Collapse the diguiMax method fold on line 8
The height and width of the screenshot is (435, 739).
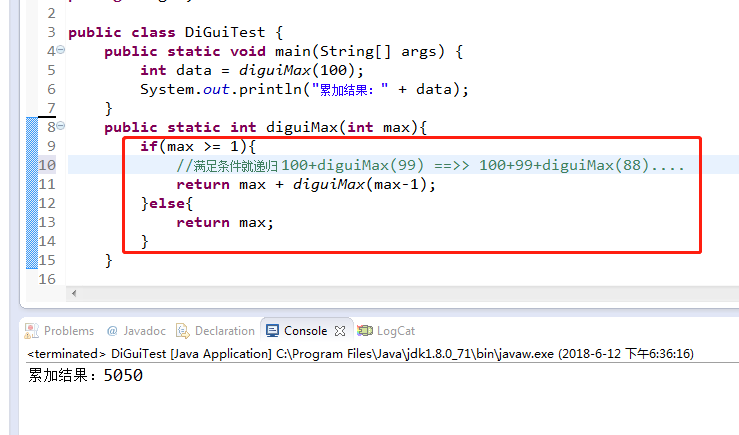point(61,126)
